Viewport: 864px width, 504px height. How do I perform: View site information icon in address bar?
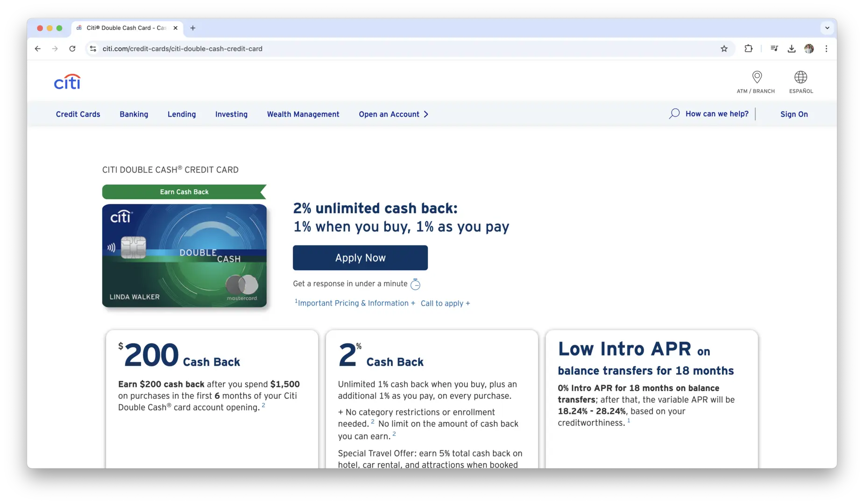click(x=93, y=49)
